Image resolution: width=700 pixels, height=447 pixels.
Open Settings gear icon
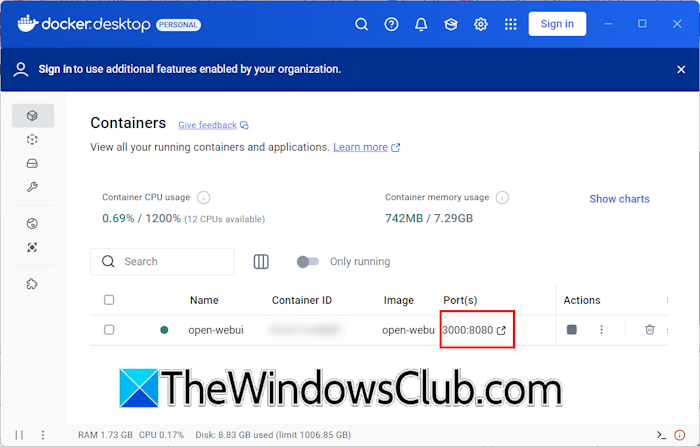(481, 24)
